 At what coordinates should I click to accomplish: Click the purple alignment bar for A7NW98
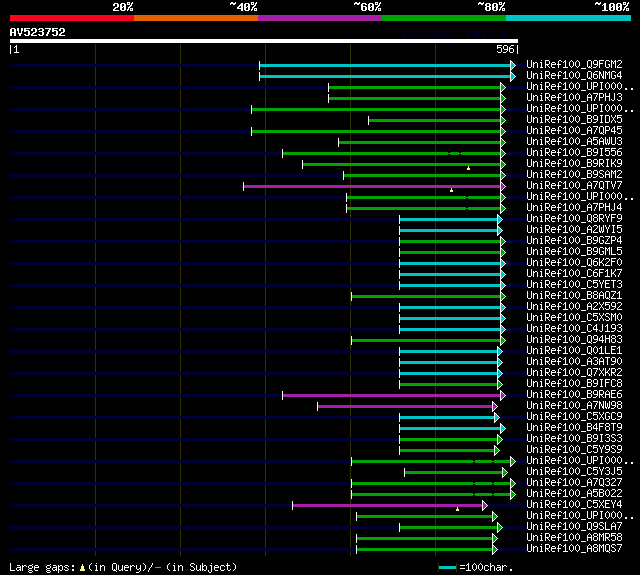407,407
